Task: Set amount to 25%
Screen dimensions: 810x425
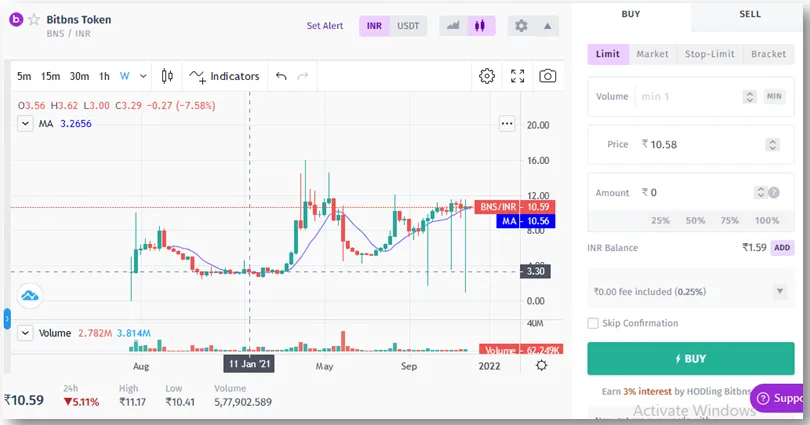Action: pyautogui.click(x=660, y=221)
